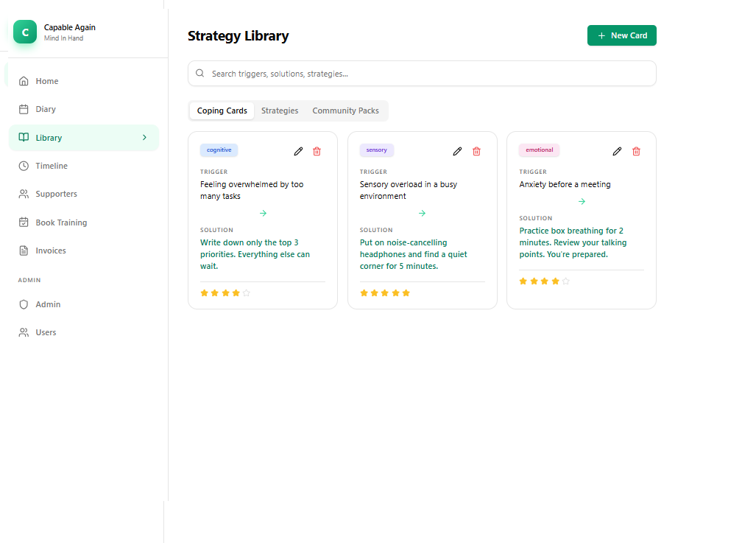Viewport: 756px width, 543px height.
Task: Click the pencil icon on the emotional card
Action: pyautogui.click(x=617, y=151)
